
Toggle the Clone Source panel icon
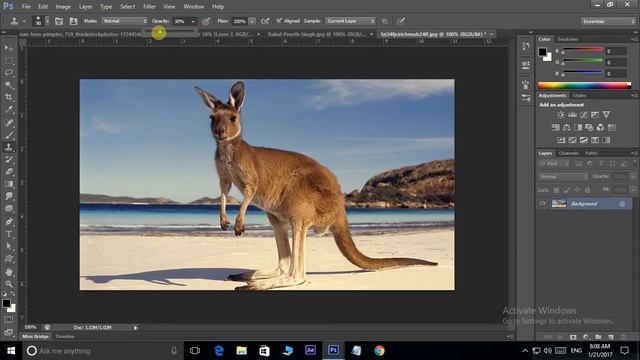[73, 21]
